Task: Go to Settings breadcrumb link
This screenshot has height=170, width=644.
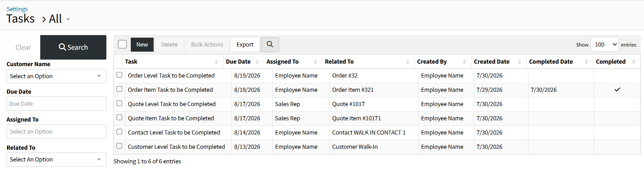Action: point(17,9)
